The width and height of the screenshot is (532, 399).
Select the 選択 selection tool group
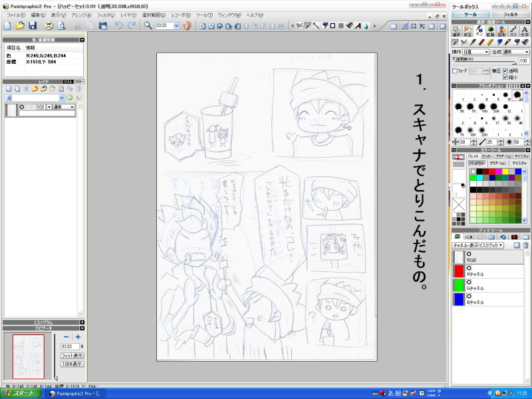coord(456,31)
